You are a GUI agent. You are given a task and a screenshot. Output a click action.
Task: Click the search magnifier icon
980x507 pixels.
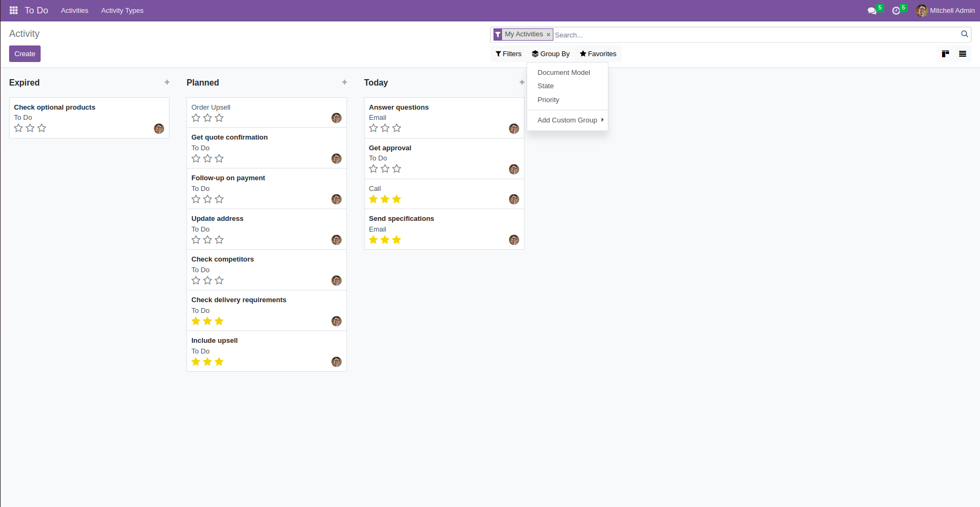point(964,34)
